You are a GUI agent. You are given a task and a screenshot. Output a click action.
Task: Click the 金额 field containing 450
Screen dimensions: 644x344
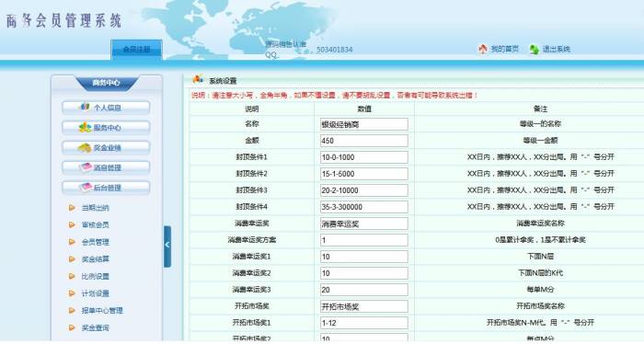[x=364, y=141]
